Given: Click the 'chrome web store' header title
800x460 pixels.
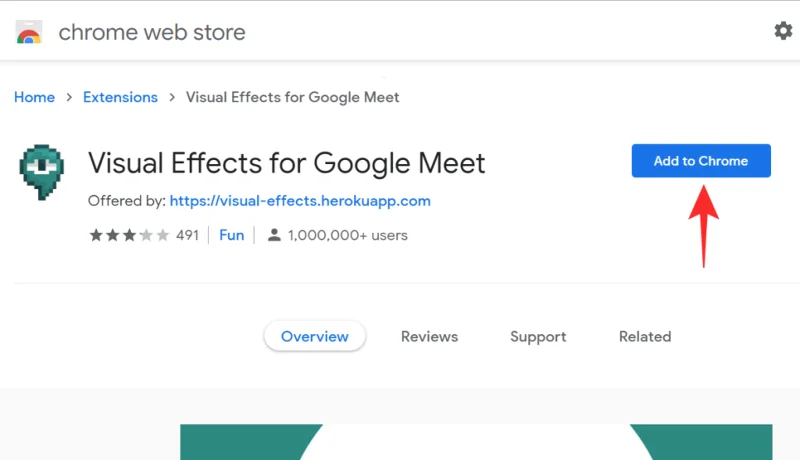Looking at the screenshot, I should pos(152,32).
